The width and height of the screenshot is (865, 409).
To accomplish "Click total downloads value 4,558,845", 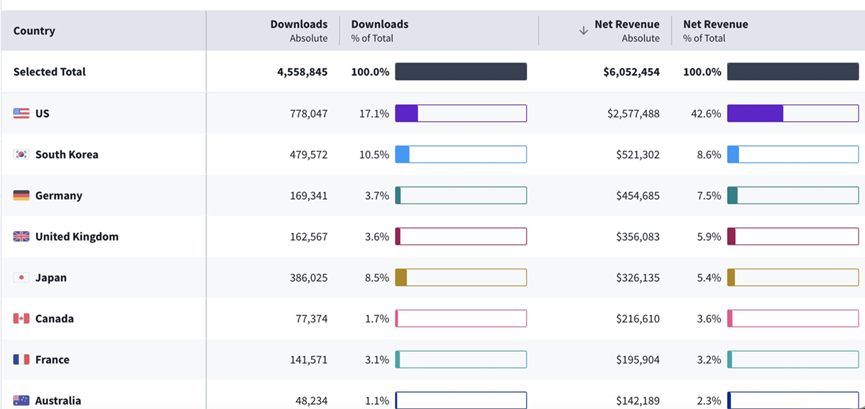I will (x=303, y=72).
